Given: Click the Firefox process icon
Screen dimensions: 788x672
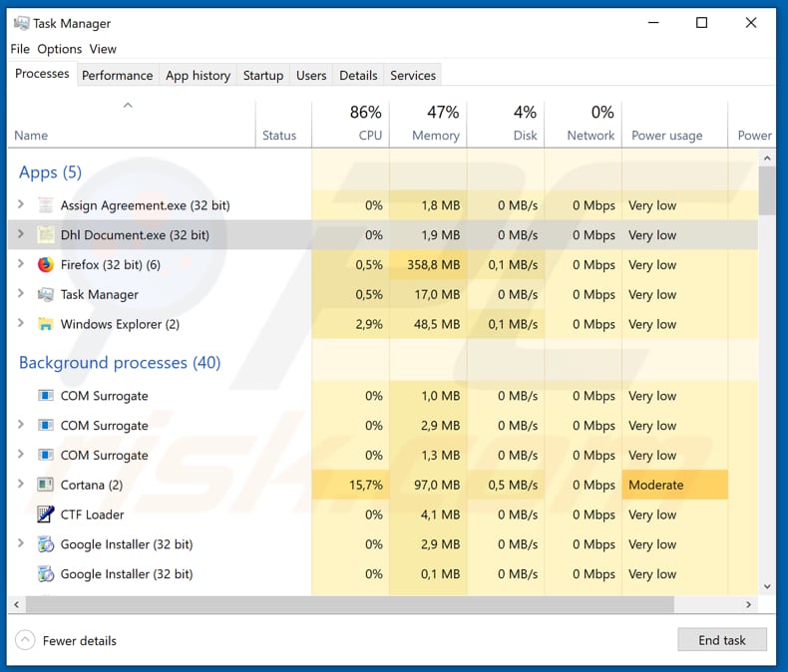Looking at the screenshot, I should tap(45, 264).
